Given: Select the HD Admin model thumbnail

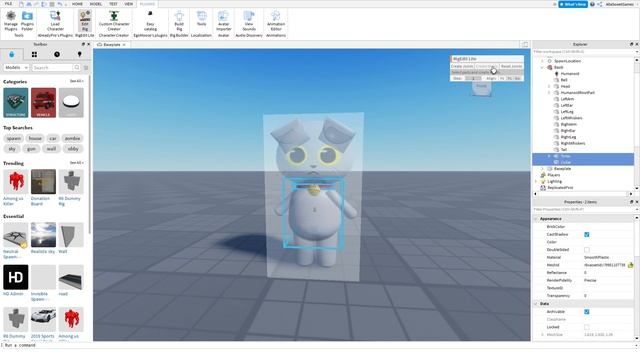Looking at the screenshot, I should point(16,277).
